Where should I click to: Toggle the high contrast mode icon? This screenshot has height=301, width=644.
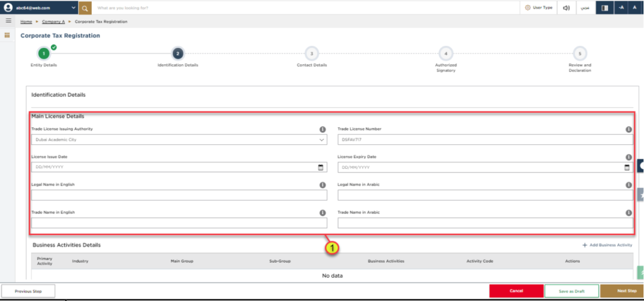(604, 8)
